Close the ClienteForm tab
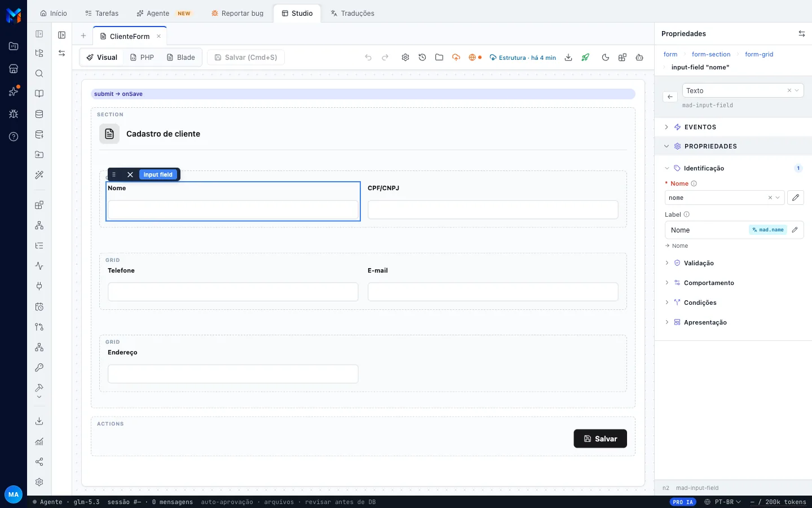 [x=159, y=36]
